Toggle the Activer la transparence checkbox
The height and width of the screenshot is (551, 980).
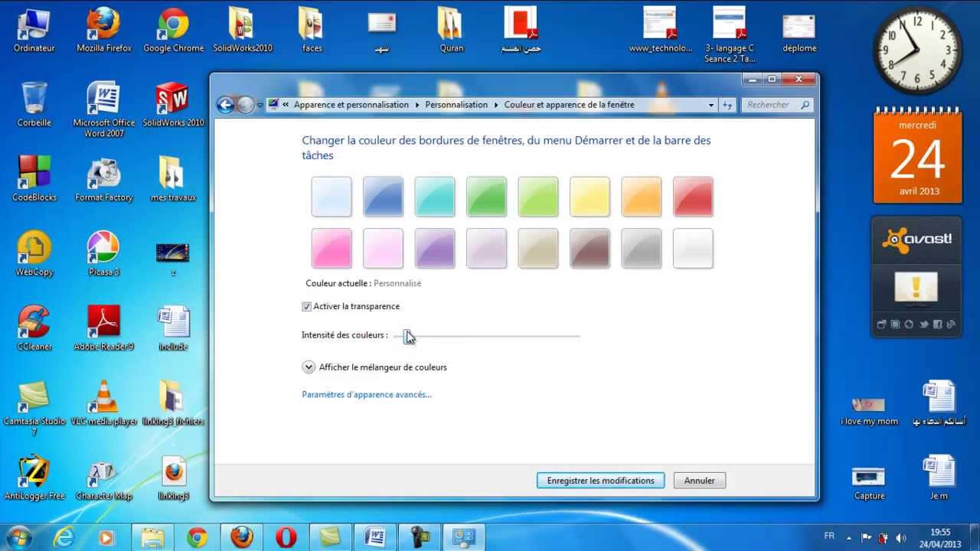307,306
